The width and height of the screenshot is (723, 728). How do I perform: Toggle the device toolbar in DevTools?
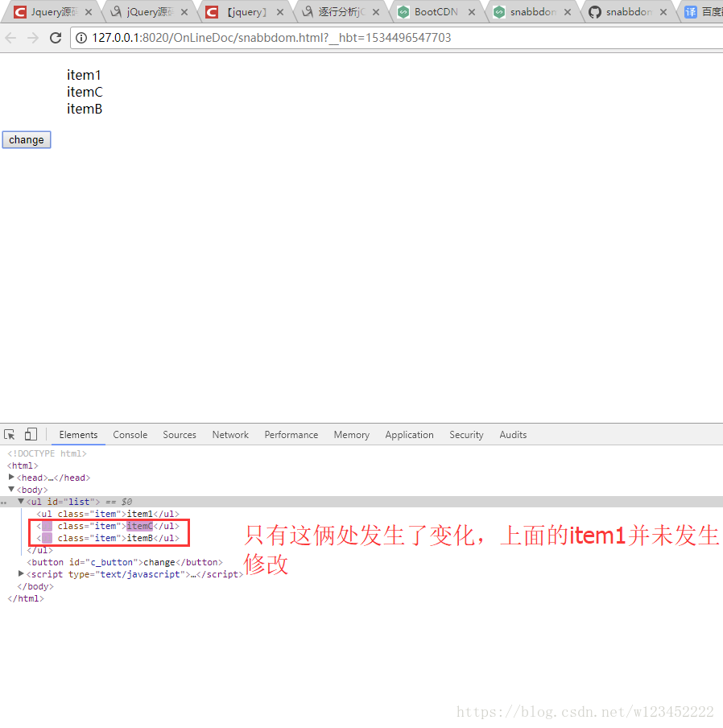pos(30,434)
